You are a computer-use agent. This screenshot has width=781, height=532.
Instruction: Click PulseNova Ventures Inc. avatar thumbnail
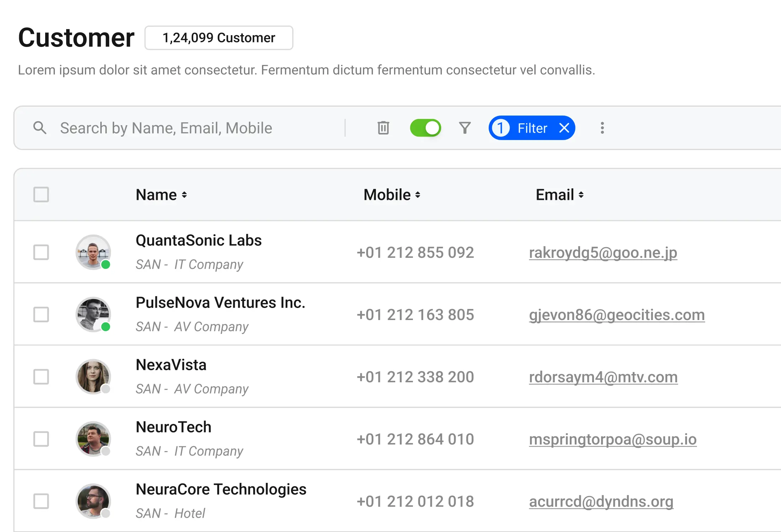point(93,314)
